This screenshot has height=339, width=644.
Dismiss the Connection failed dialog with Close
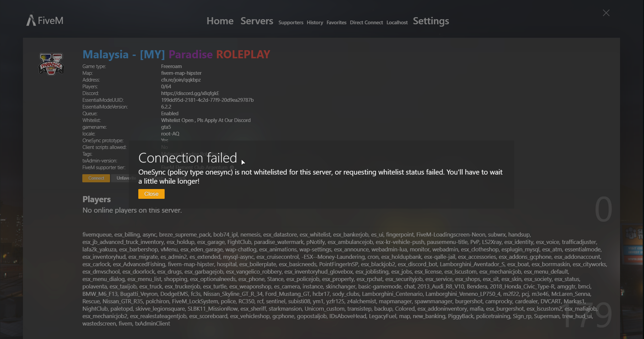coord(151,194)
